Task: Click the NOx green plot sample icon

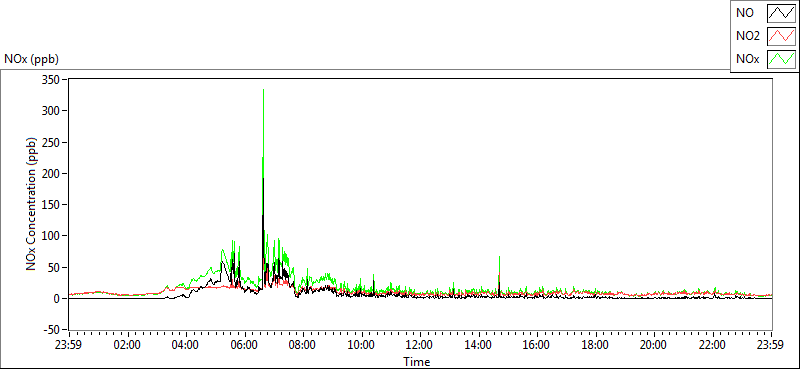Action: click(x=781, y=59)
